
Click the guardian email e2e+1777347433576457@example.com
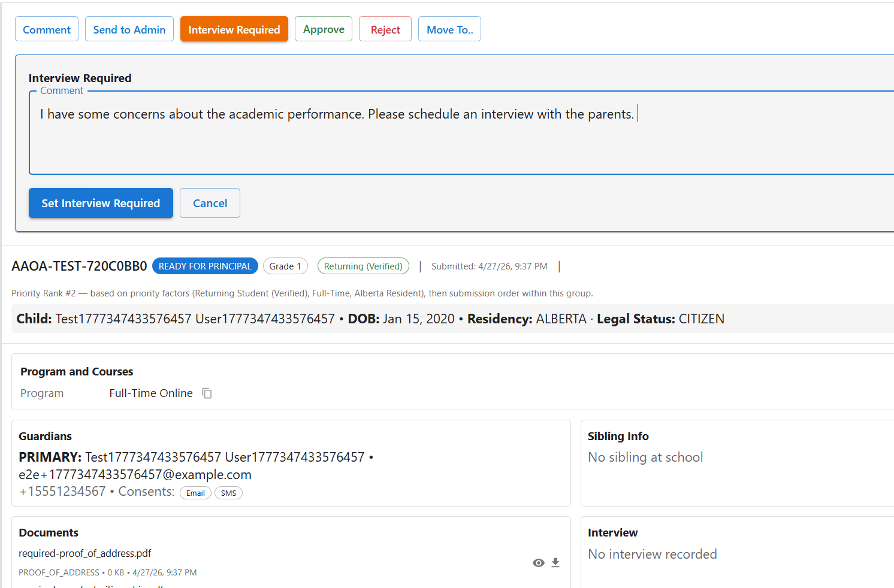[135, 474]
